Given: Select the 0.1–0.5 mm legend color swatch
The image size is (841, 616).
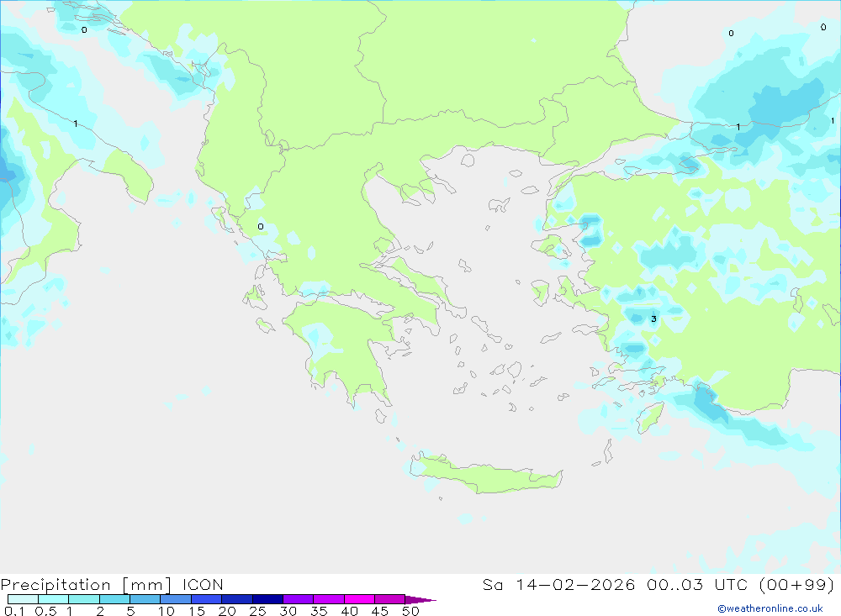Looking at the screenshot, I should (x=23, y=599).
